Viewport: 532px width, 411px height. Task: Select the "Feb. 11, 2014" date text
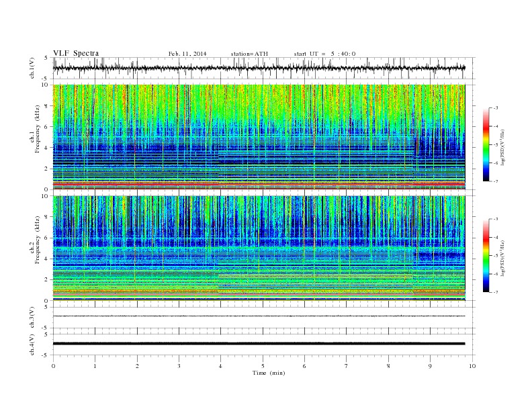click(x=187, y=54)
